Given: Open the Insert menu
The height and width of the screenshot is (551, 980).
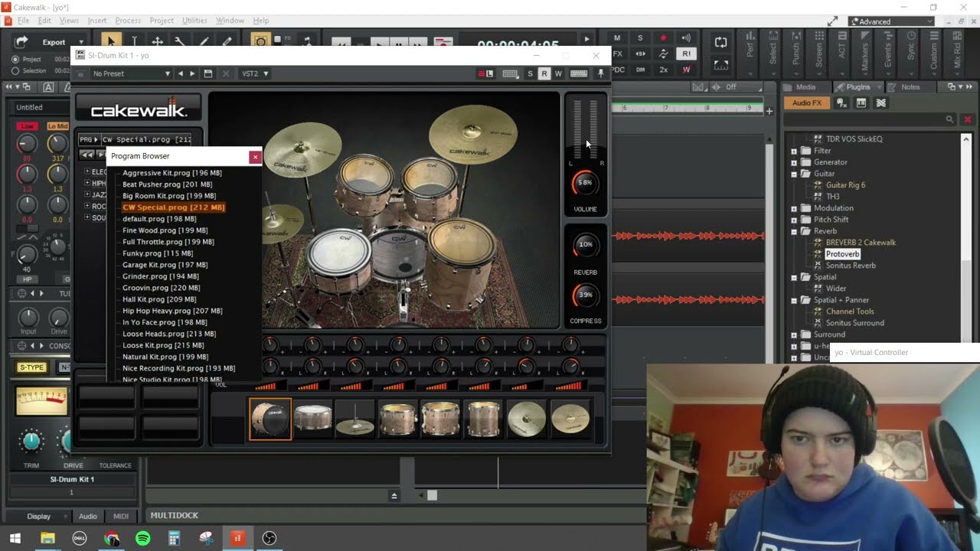Looking at the screenshot, I should [97, 21].
